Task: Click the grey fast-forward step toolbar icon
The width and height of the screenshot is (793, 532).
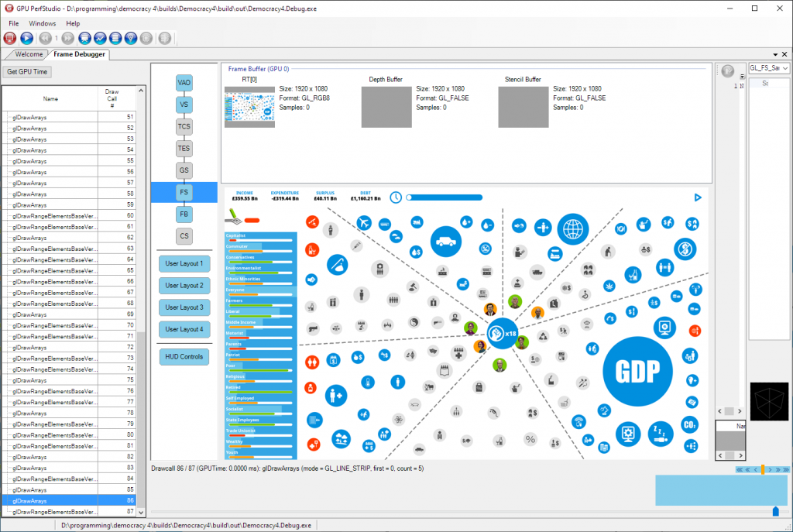Action: pos(68,38)
